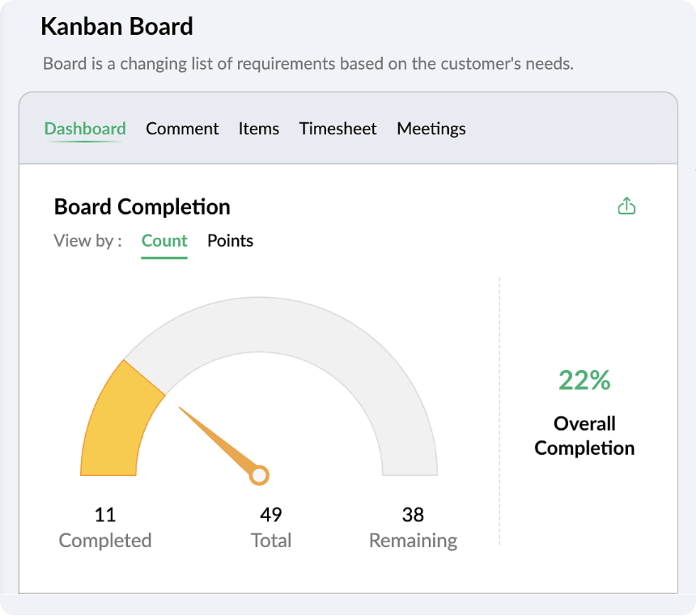Switch to the Comment tab

(x=182, y=129)
